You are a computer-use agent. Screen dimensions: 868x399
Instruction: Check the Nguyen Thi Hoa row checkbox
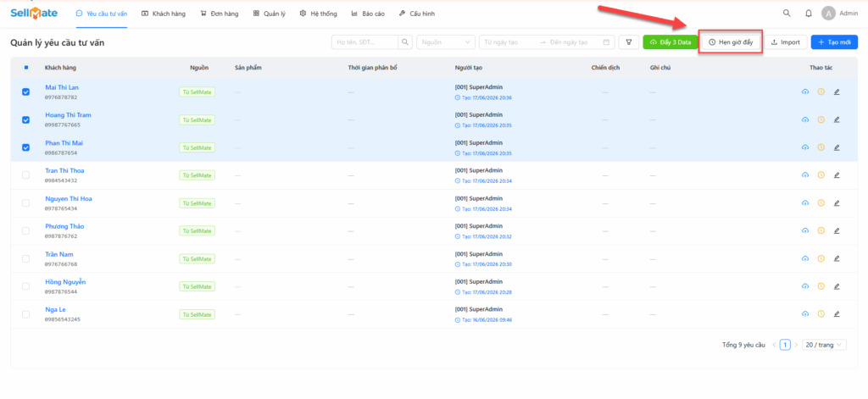pos(26,203)
